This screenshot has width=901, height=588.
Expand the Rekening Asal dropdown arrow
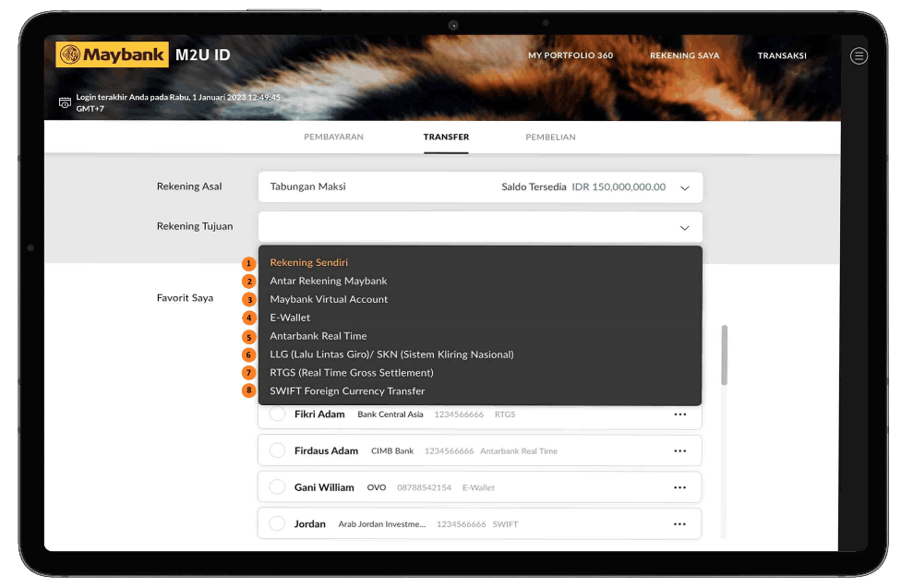[x=684, y=188]
